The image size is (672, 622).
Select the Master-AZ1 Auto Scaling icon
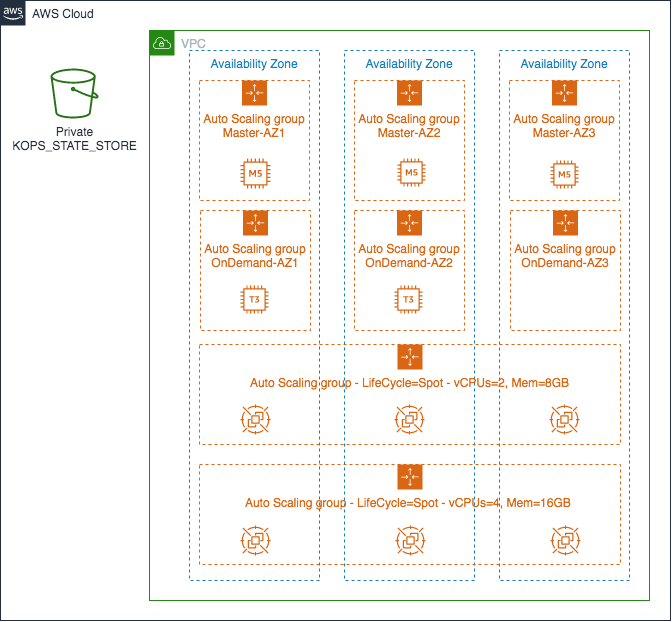(254, 93)
